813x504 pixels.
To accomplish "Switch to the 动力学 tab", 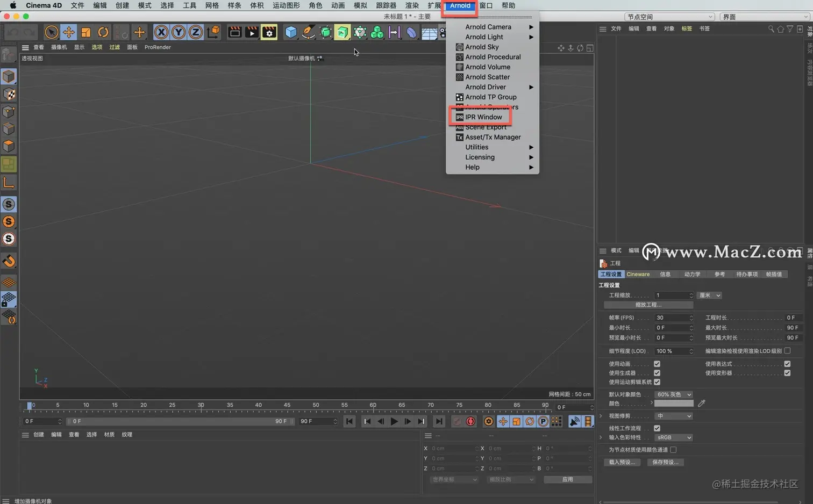I will [692, 274].
